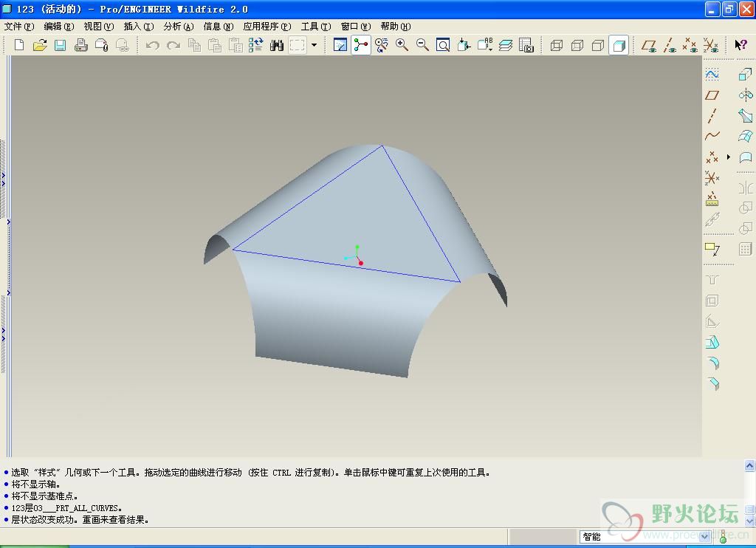Toggle datum planes visibility
This screenshot has height=548, width=756.
point(649,45)
